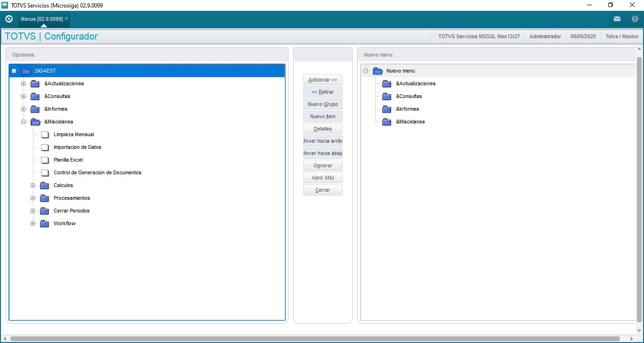Click the Nuevo Grupo button
Image resolution: width=644 pixels, height=343 pixels.
pyautogui.click(x=323, y=104)
